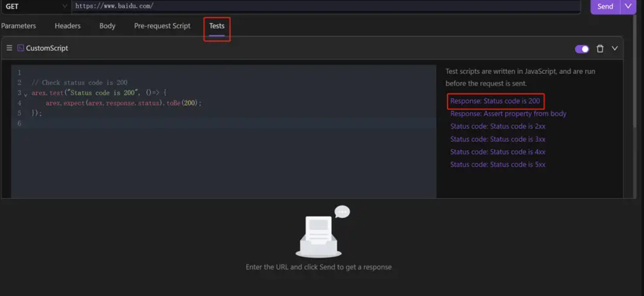Insert the 'Response: Status code is 200' snippet
The image size is (644, 296).
coord(495,101)
